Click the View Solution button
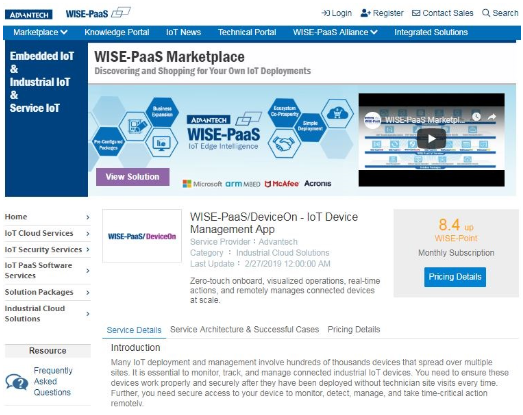Screen dimensions: 523x415 (x=132, y=177)
